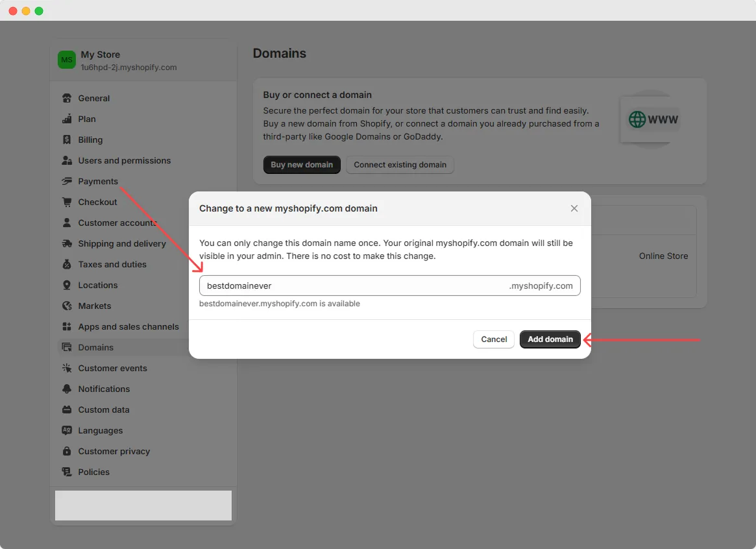
Task: Select the Apps and sales channels grid icon
Action: coord(67,326)
